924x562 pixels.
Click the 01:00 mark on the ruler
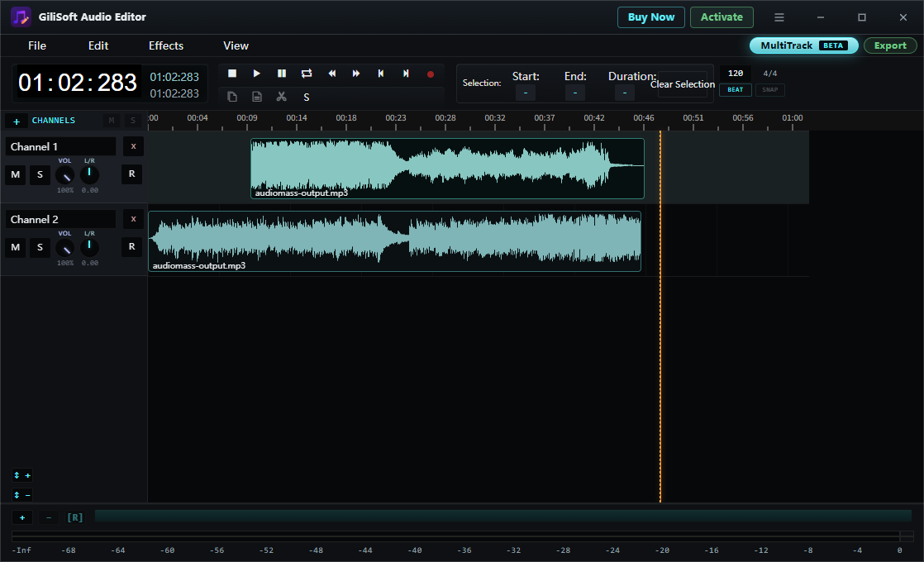pyautogui.click(x=793, y=118)
